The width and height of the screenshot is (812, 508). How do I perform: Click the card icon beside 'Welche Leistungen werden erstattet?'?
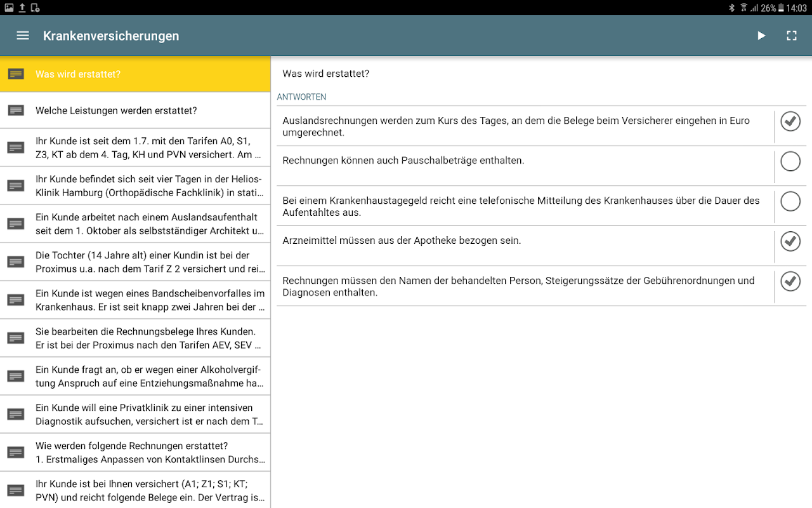(x=16, y=110)
